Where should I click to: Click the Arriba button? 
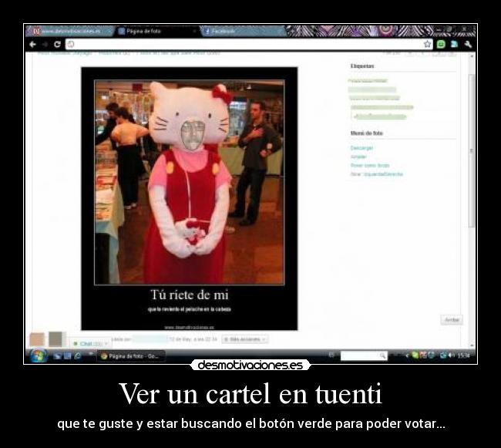(452, 320)
